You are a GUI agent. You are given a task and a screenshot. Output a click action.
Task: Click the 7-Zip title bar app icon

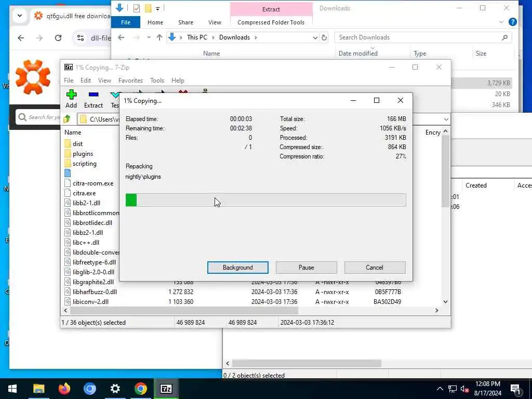point(69,67)
